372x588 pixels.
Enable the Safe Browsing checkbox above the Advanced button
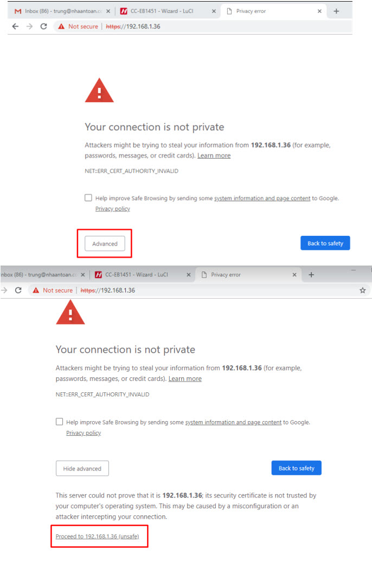(x=88, y=198)
